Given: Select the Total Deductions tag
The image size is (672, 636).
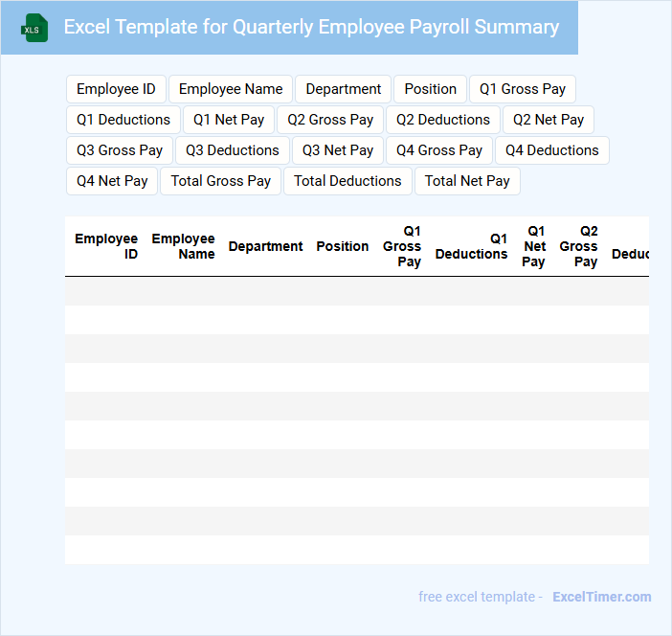Looking at the screenshot, I should 347,181.
